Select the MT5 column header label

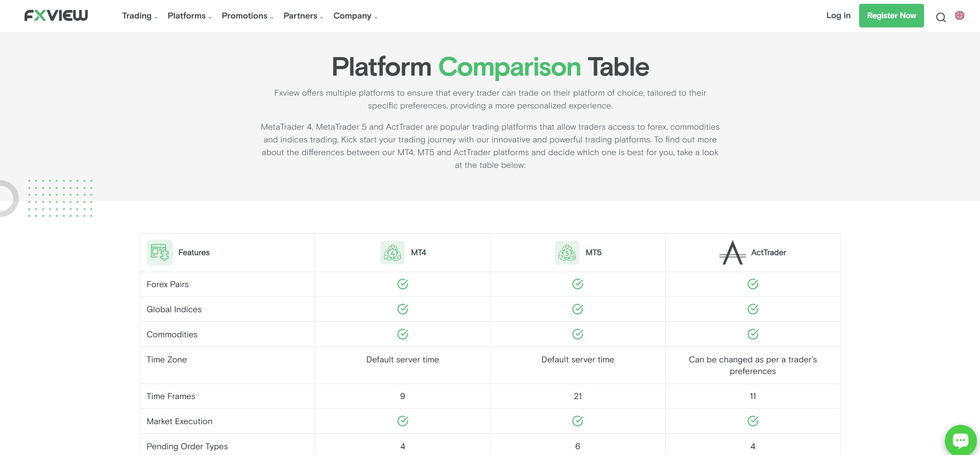[593, 252]
